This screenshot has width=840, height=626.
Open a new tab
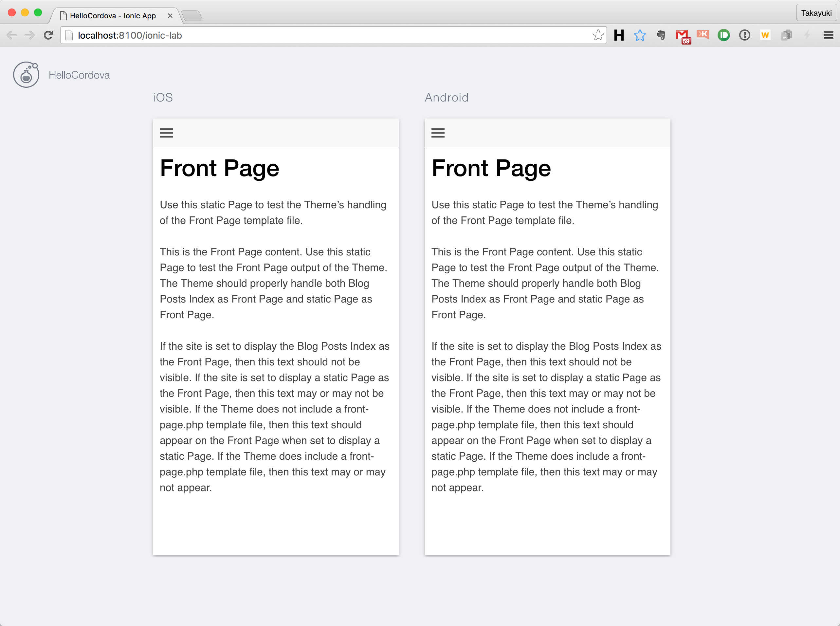192,15
